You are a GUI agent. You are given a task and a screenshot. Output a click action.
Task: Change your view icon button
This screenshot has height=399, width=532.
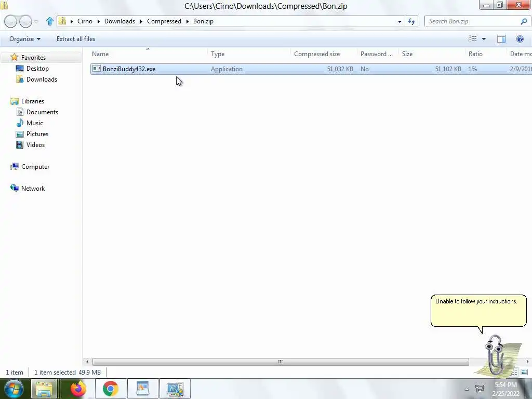[x=473, y=39]
